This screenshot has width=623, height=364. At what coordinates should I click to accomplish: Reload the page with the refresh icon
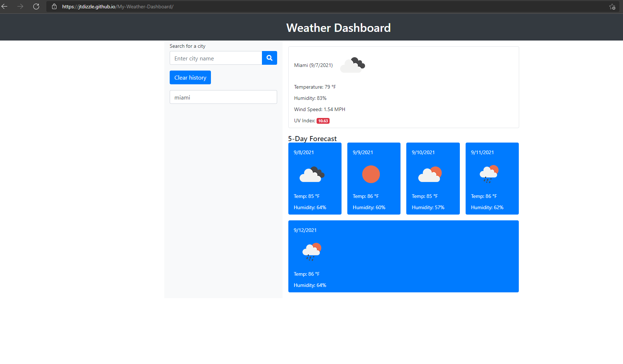pyautogui.click(x=36, y=7)
